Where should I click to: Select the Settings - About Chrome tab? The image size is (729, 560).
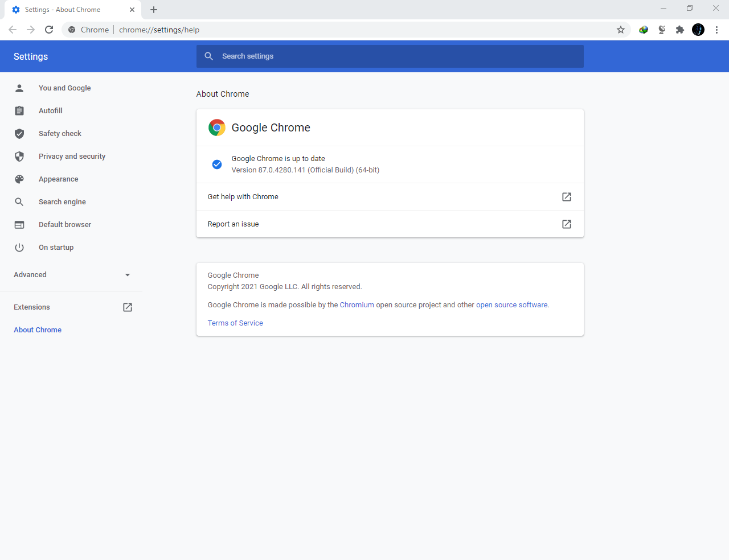coord(73,10)
